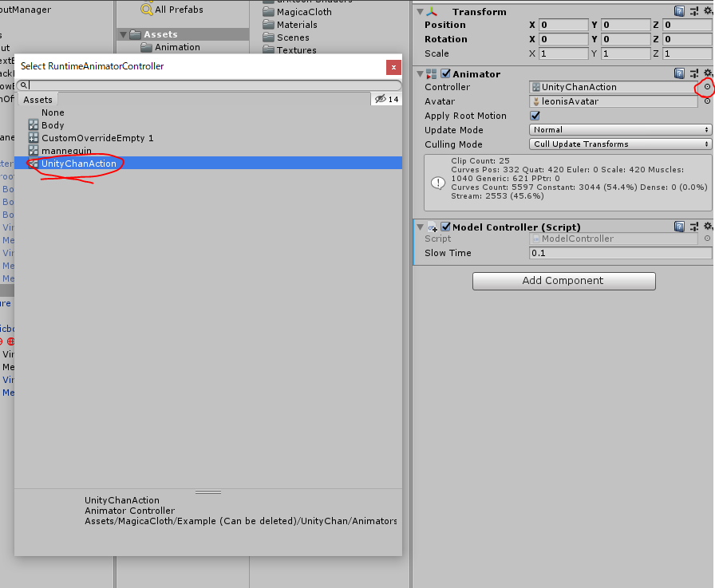The image size is (715, 588).
Task: Click the Controller field UnityChanAction
Action: click(614, 87)
